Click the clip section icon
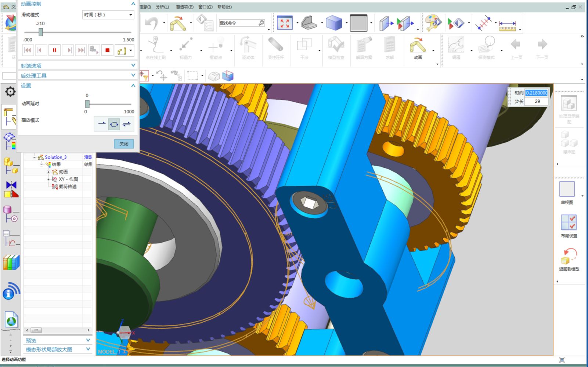This screenshot has height=367, width=588. click(x=386, y=23)
